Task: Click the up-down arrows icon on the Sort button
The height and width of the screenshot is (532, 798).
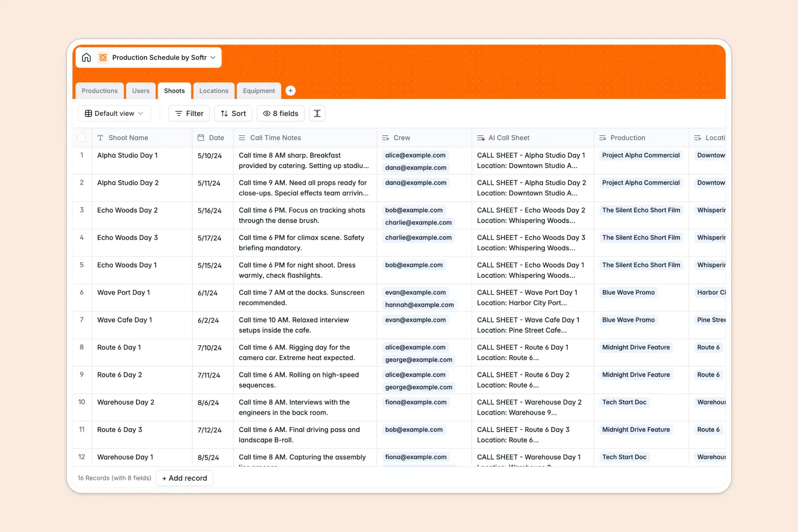Action: 225,113
